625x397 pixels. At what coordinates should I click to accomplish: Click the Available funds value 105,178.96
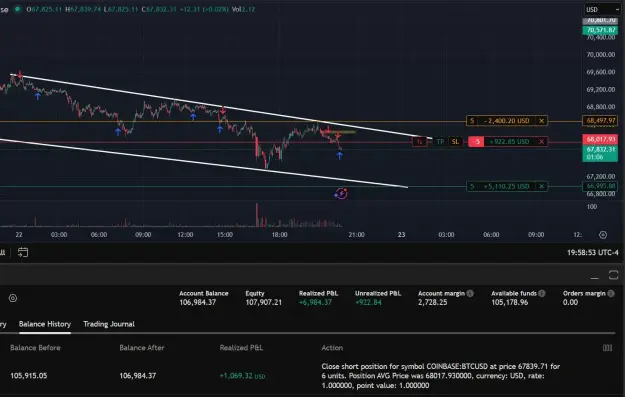click(509, 303)
